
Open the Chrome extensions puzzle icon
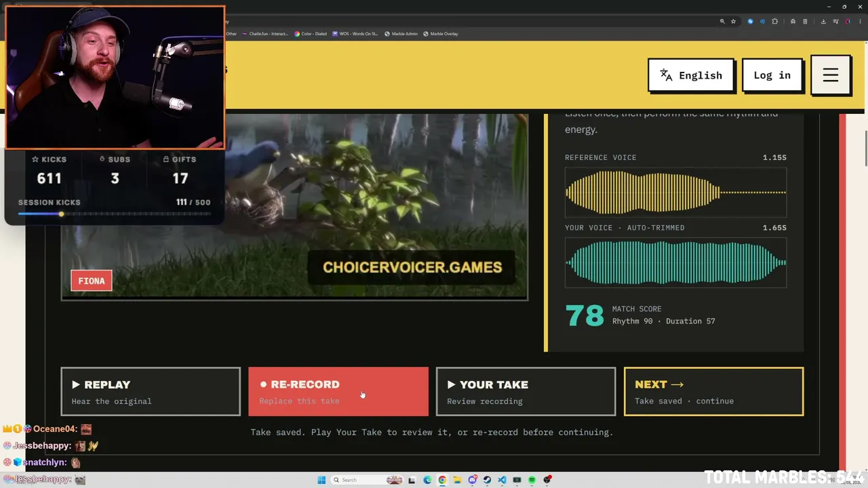coord(775,22)
